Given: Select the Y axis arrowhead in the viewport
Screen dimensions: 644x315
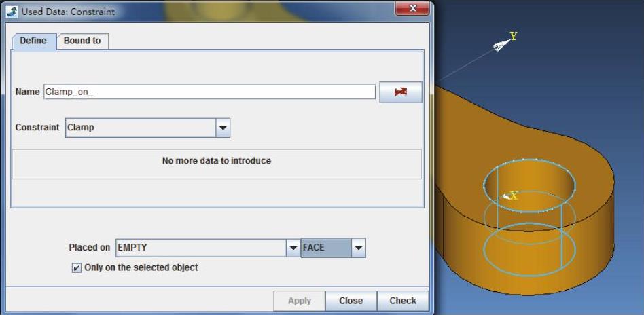Looking at the screenshot, I should [x=501, y=45].
